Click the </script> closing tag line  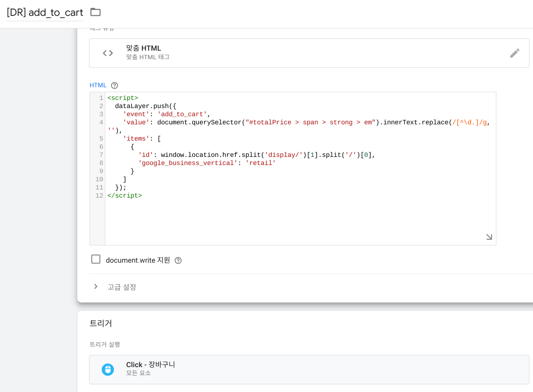pos(125,195)
